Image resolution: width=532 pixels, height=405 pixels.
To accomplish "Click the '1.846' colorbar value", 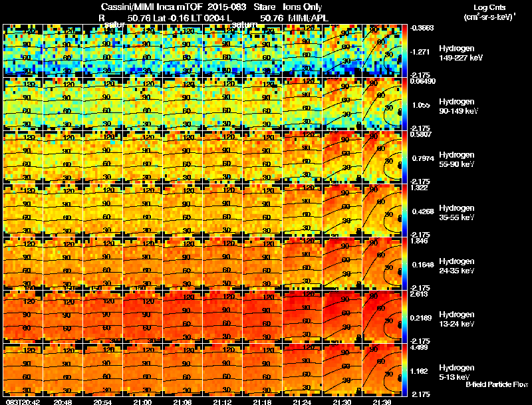I will pos(419,241).
